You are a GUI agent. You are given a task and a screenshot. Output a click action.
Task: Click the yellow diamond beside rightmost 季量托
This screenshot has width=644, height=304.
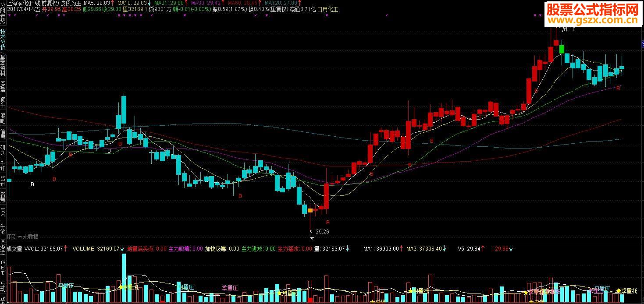619,290
